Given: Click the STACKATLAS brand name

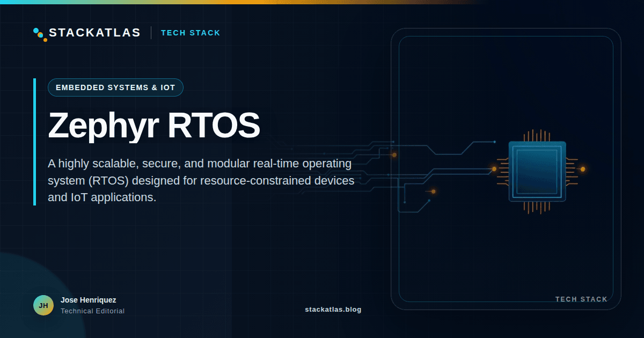Looking at the screenshot, I should (94, 33).
